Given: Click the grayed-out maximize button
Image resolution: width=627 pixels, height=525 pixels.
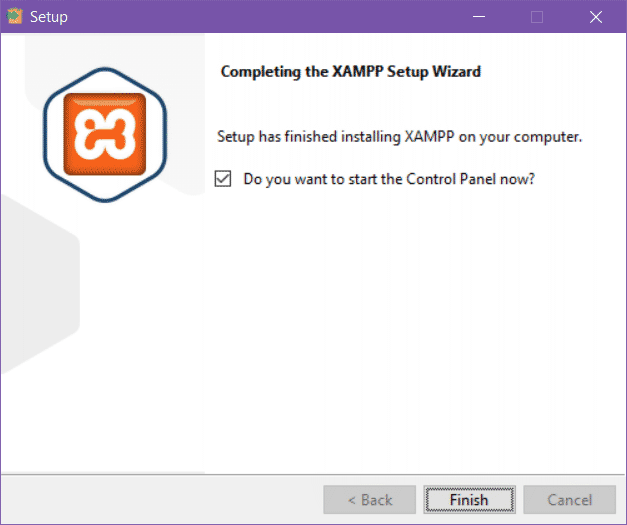Looking at the screenshot, I should [537, 17].
